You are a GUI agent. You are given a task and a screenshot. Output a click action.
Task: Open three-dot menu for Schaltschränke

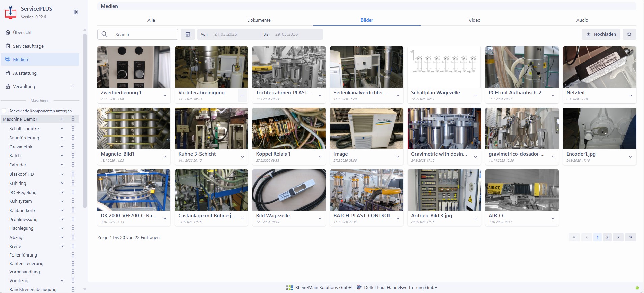73,128
